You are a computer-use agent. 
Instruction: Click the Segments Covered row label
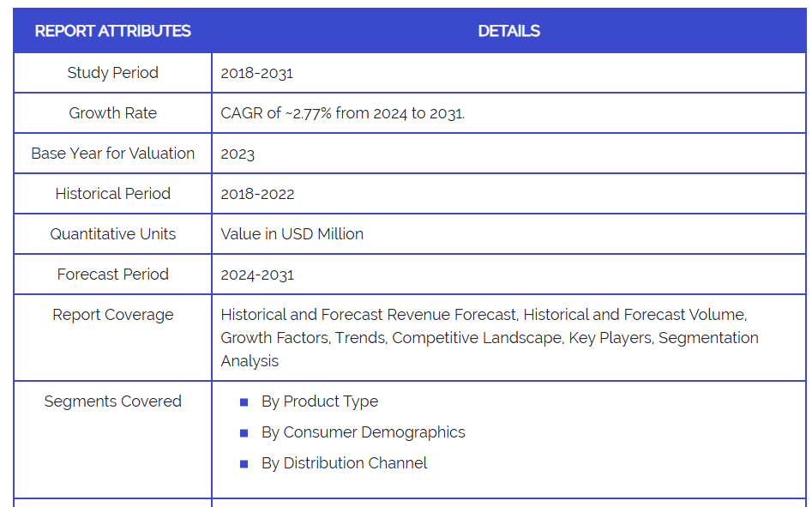coord(112,401)
